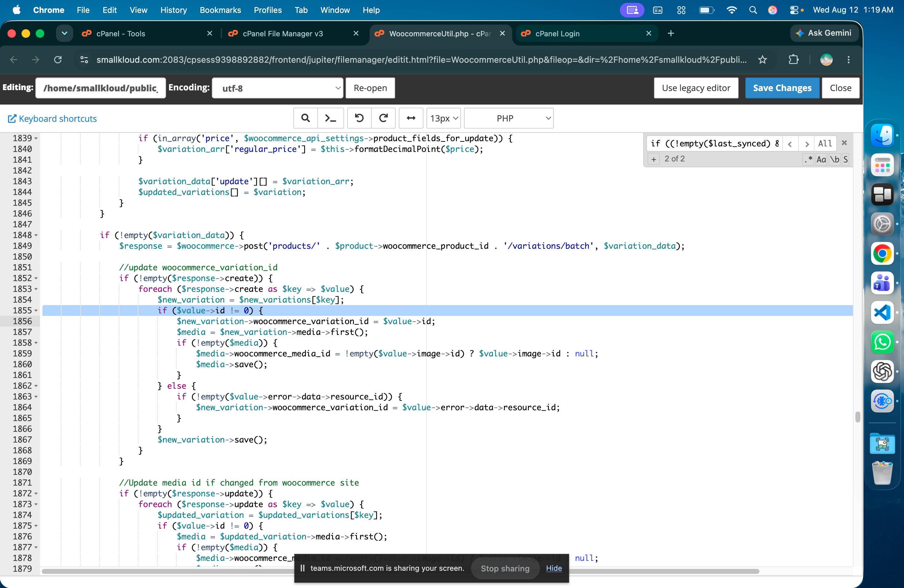Open the go-to-line command icon
This screenshot has width=904, height=588.
tap(331, 118)
